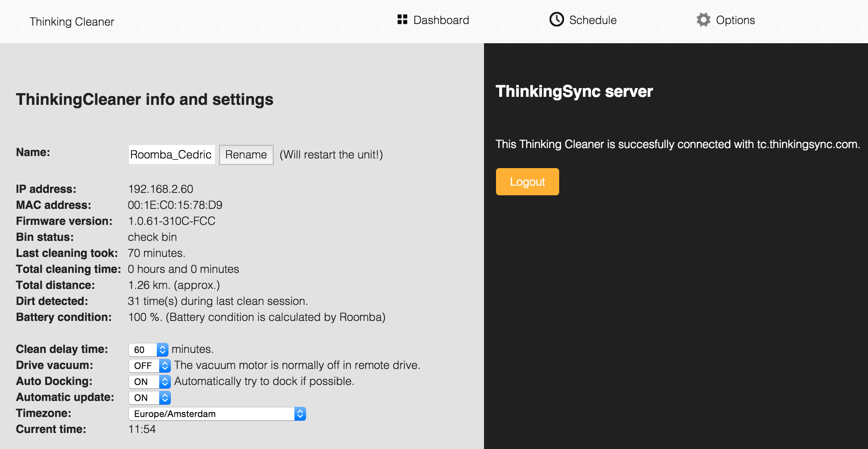Click the battery condition 100 % text
This screenshot has width=868, height=449.
point(257,317)
